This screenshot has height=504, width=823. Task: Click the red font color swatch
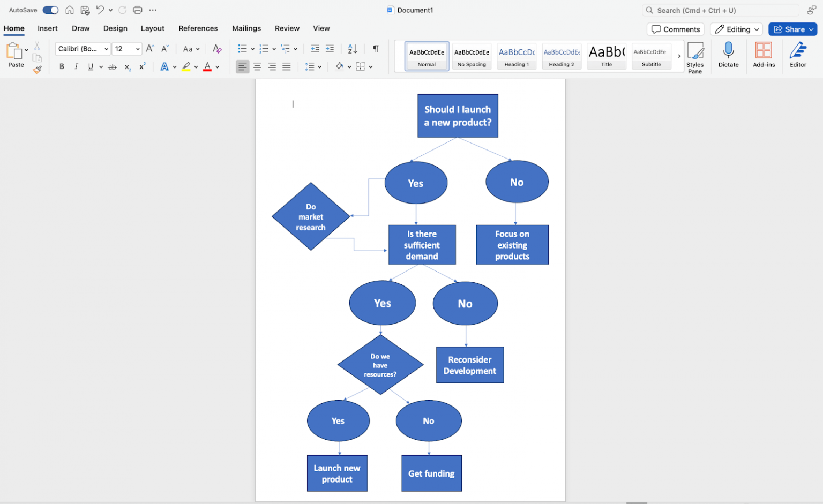click(207, 70)
